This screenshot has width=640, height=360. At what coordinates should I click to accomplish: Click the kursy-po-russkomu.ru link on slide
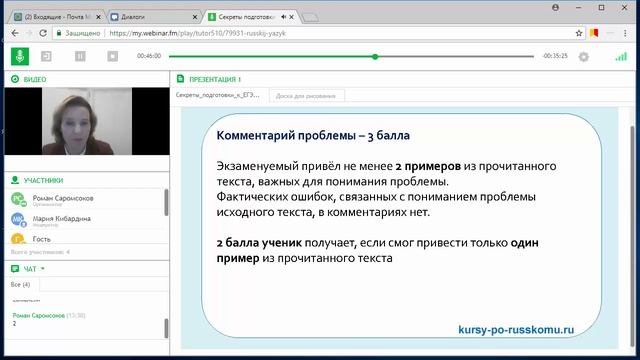click(516, 330)
